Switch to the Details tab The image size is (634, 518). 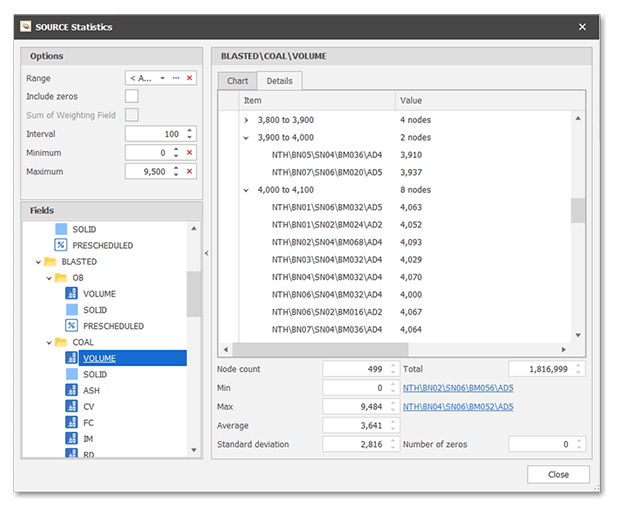click(x=279, y=81)
